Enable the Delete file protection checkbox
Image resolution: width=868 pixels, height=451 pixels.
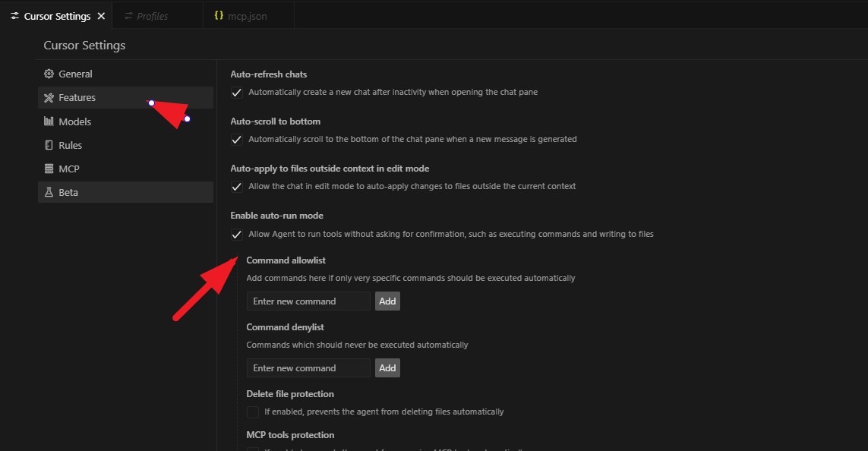[x=252, y=412]
